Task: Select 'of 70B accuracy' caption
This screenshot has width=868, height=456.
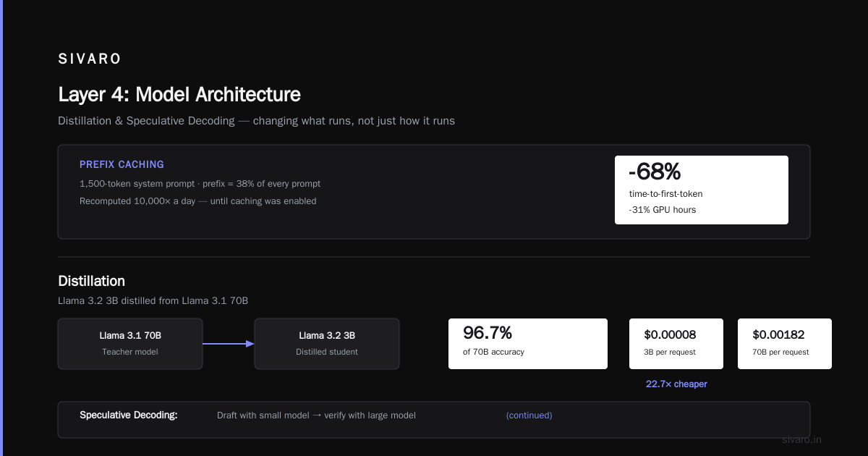Action: coord(493,352)
